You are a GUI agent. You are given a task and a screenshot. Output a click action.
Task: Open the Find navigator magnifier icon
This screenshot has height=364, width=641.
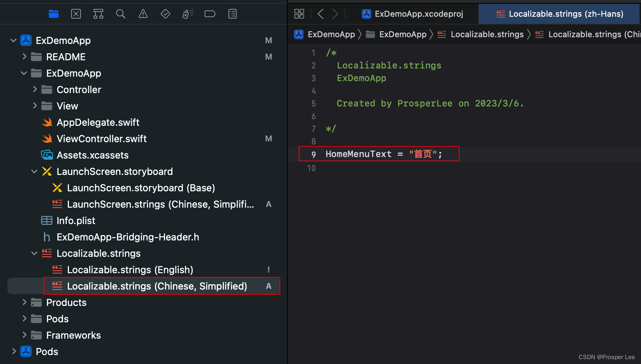click(x=120, y=14)
